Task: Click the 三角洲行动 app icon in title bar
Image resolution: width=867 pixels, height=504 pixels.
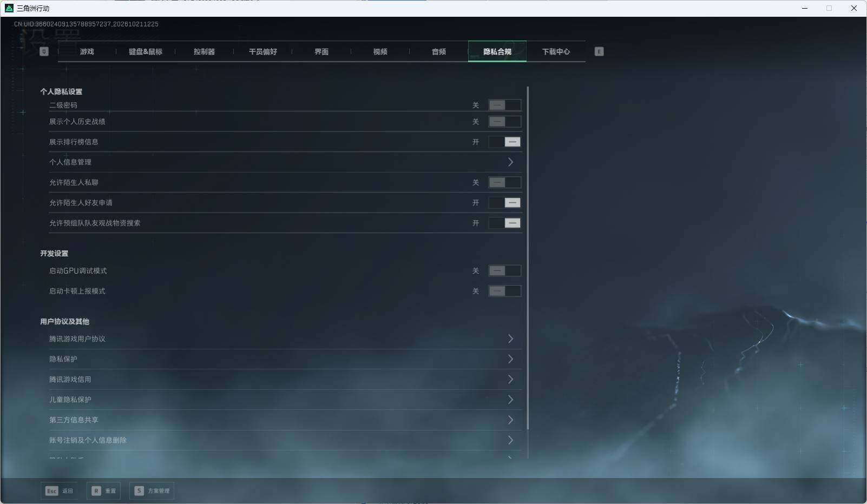Action: 9,8
